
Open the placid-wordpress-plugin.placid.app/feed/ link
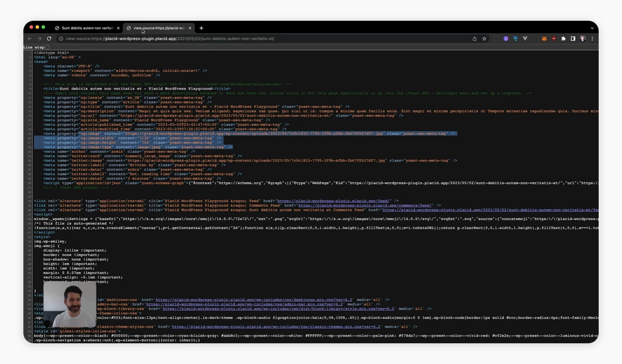coord(333,201)
